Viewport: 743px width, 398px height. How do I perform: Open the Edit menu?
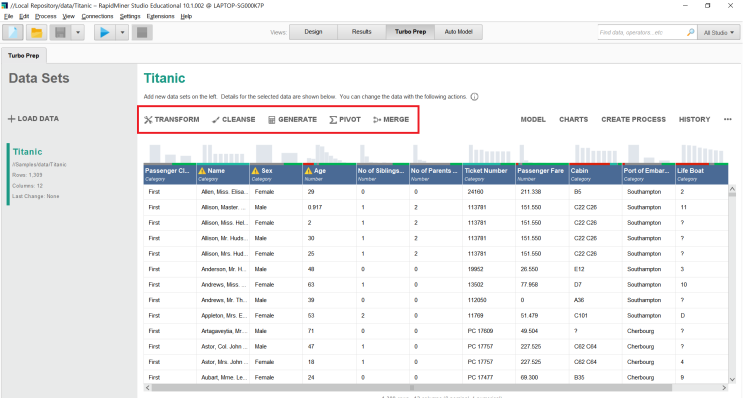(x=24, y=16)
